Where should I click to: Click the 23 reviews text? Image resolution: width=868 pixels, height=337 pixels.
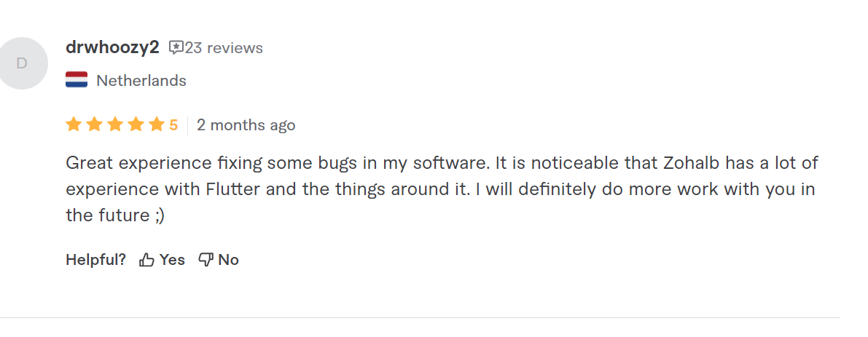coord(224,48)
